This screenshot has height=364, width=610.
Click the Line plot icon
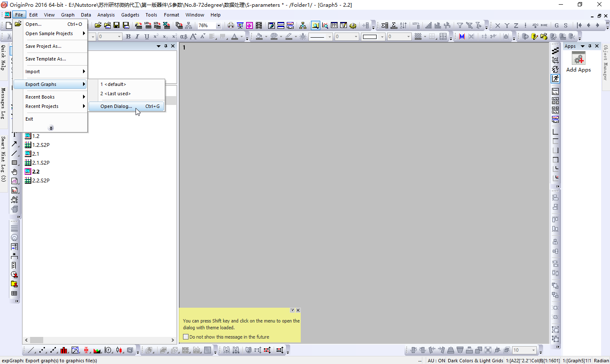point(31,350)
